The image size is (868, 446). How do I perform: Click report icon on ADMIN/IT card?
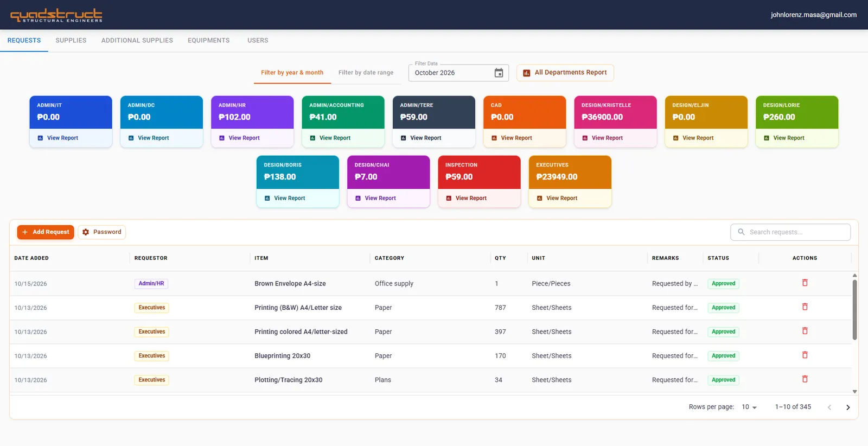[x=40, y=138]
